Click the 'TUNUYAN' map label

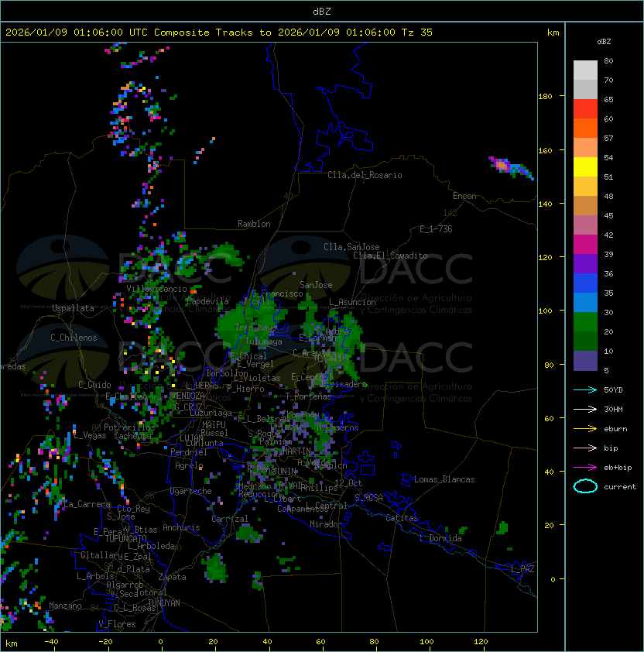pos(164,603)
